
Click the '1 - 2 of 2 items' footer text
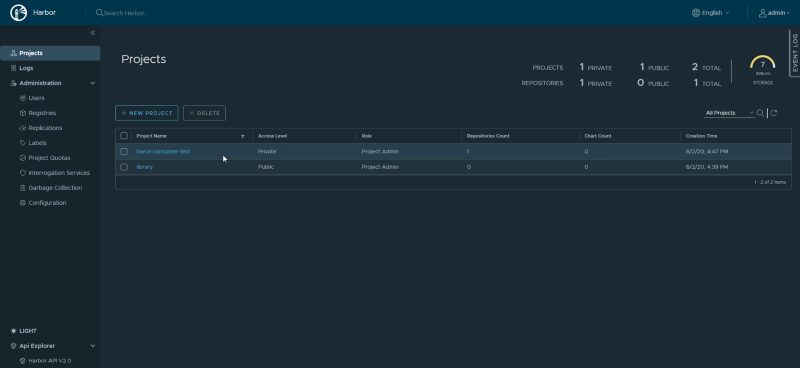click(770, 182)
